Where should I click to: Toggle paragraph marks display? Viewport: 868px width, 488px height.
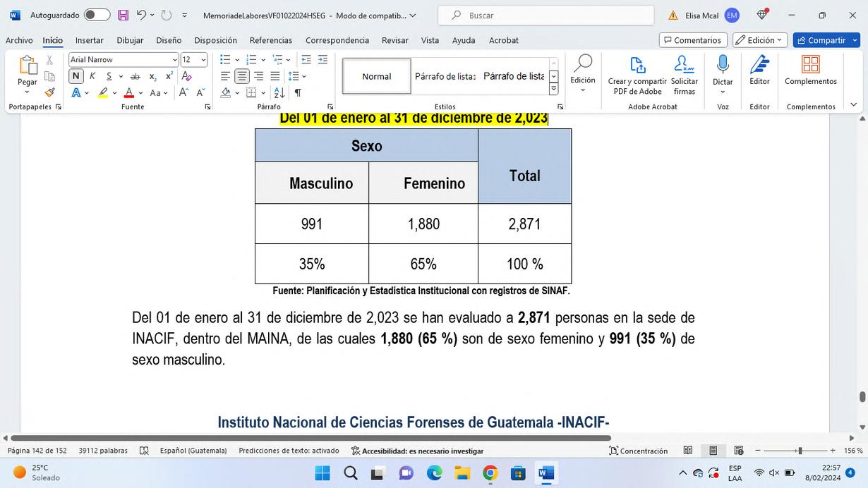[298, 92]
